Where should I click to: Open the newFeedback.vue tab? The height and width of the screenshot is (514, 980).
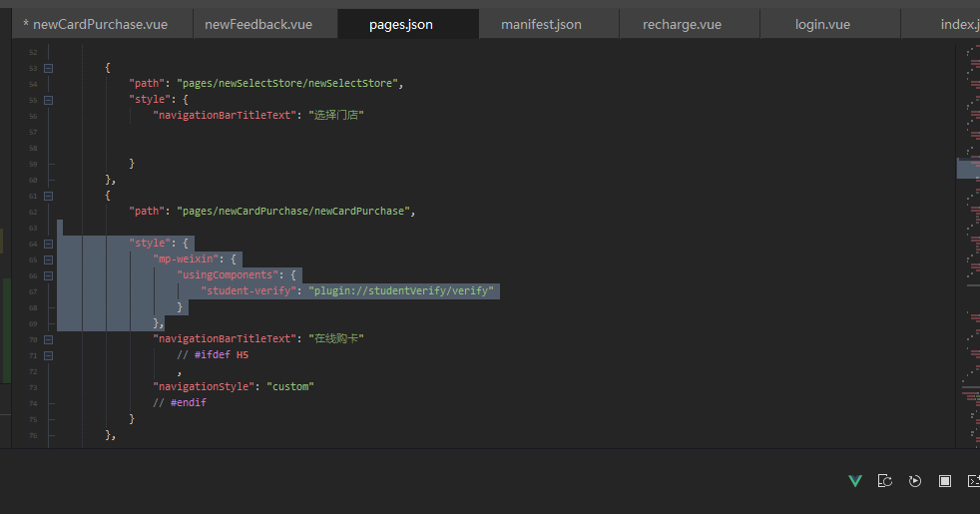262,24
